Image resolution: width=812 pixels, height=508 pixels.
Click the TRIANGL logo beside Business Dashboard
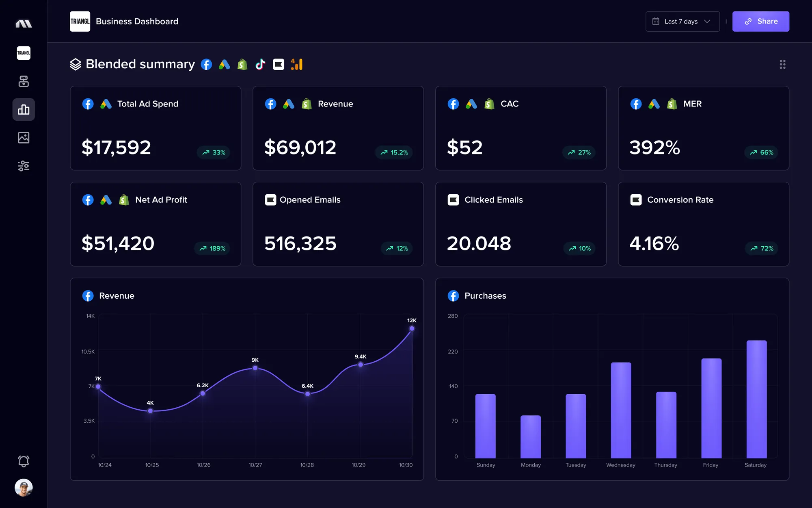point(80,22)
